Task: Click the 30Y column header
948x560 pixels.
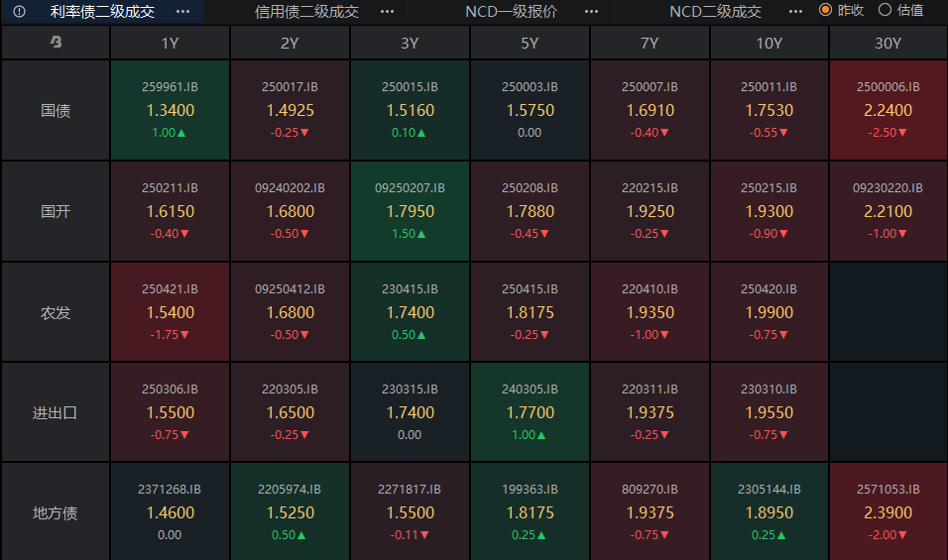Action: point(889,43)
